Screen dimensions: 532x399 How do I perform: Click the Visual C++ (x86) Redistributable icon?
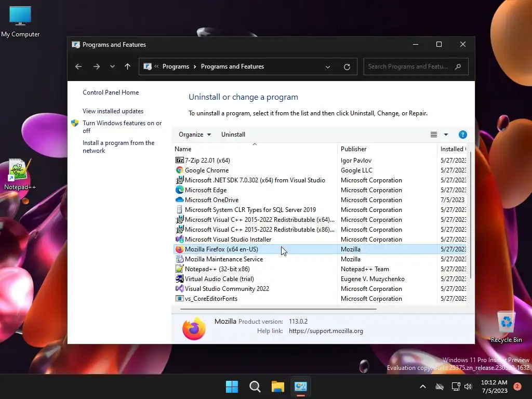click(x=179, y=229)
